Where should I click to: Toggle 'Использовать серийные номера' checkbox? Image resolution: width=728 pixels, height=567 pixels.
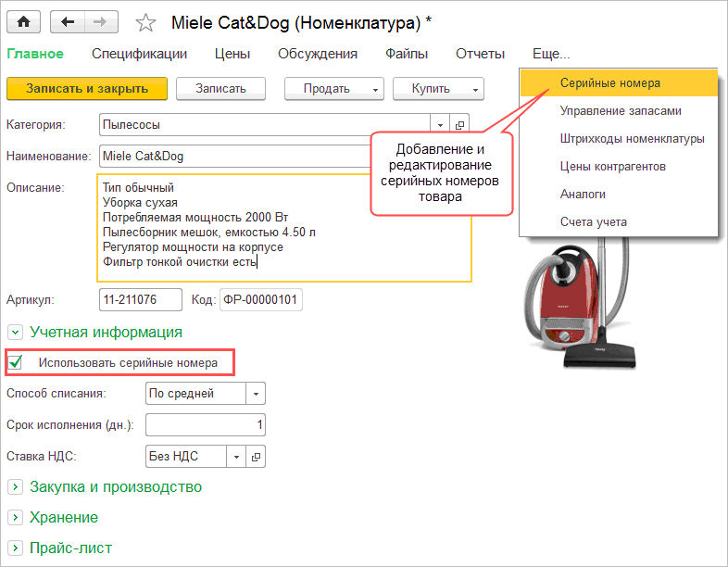(16, 362)
